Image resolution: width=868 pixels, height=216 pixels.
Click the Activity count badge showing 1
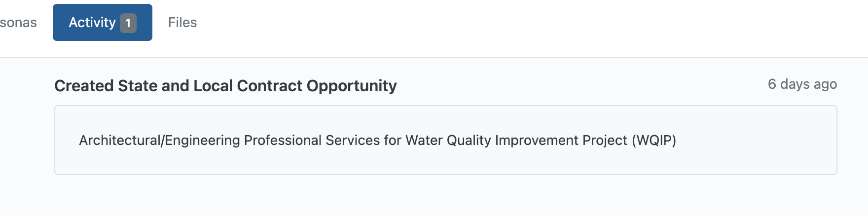coord(128,23)
